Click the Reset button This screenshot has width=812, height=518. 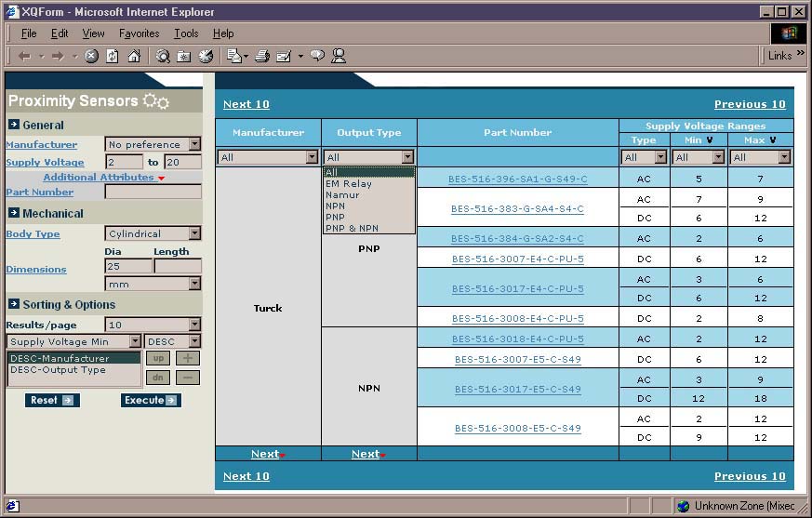click(x=52, y=400)
